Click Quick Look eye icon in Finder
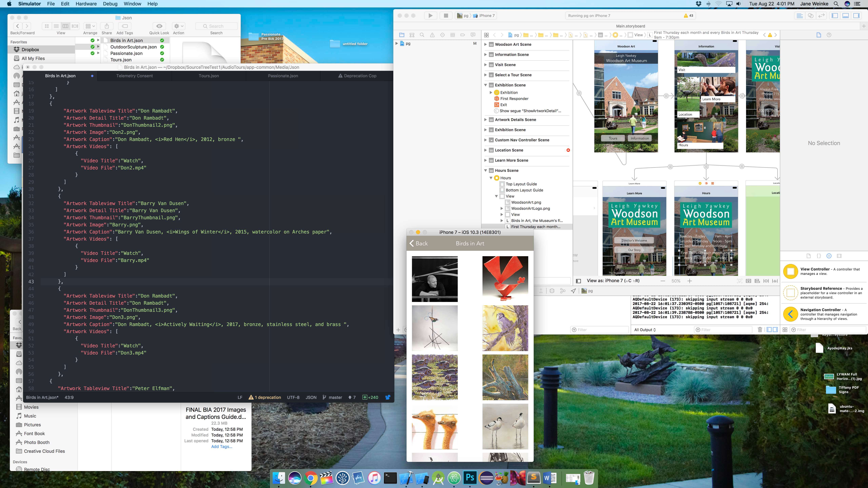 pyautogui.click(x=159, y=26)
